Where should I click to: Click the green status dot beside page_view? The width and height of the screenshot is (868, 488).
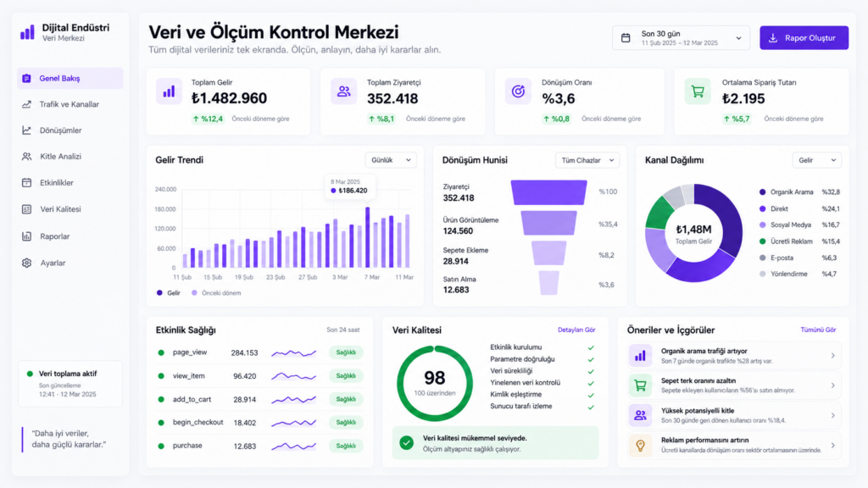coord(161,352)
